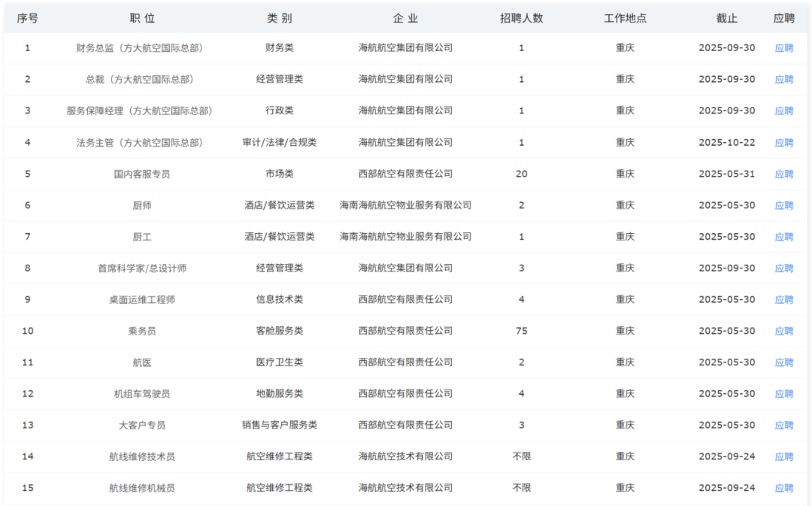Click the 乘务员 position name
The height and width of the screenshot is (506, 812).
pyautogui.click(x=142, y=331)
